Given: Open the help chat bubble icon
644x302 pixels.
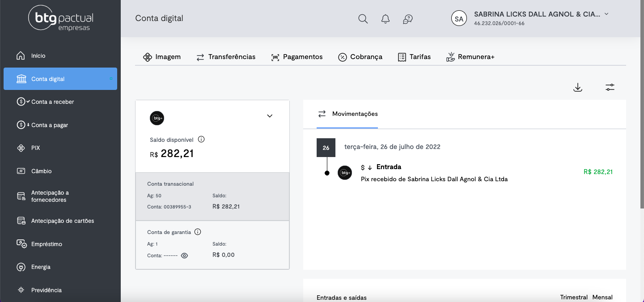Looking at the screenshot, I should tap(407, 19).
